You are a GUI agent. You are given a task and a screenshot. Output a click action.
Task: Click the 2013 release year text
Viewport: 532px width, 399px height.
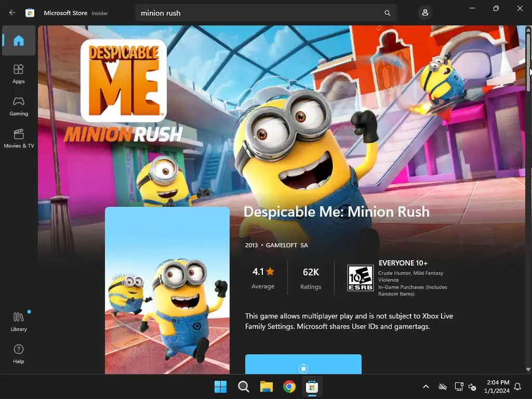[x=251, y=245]
